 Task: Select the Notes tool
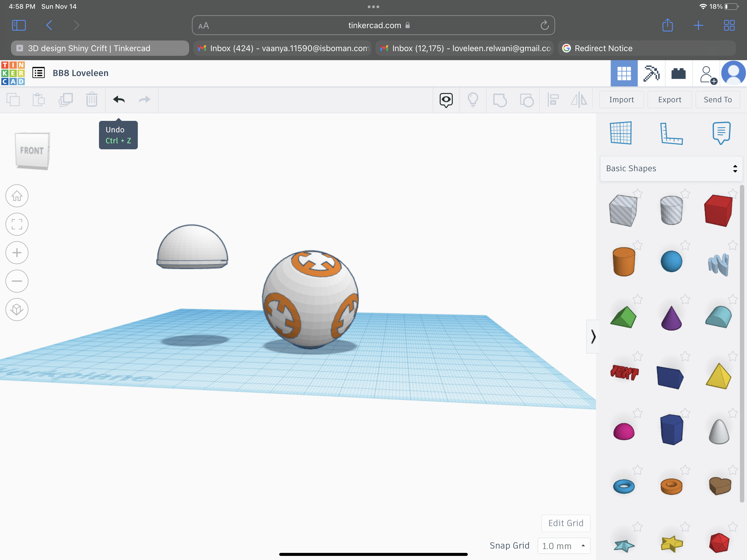(721, 133)
